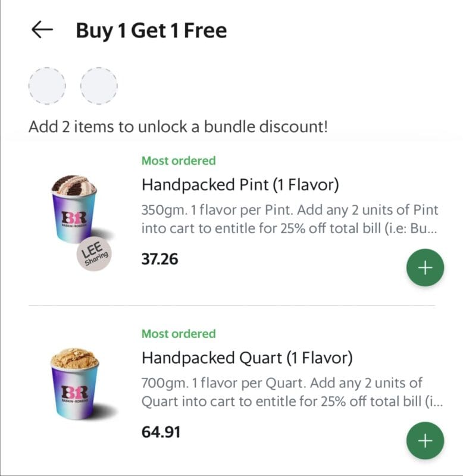This screenshot has height=476, width=463.
Task: Add Handpacked Quart to cart
Action: pos(425,440)
